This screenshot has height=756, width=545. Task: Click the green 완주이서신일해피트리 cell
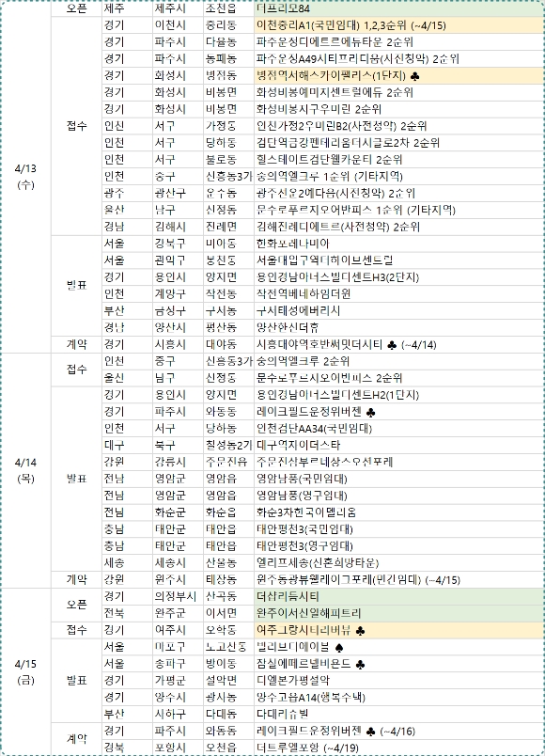399,613
